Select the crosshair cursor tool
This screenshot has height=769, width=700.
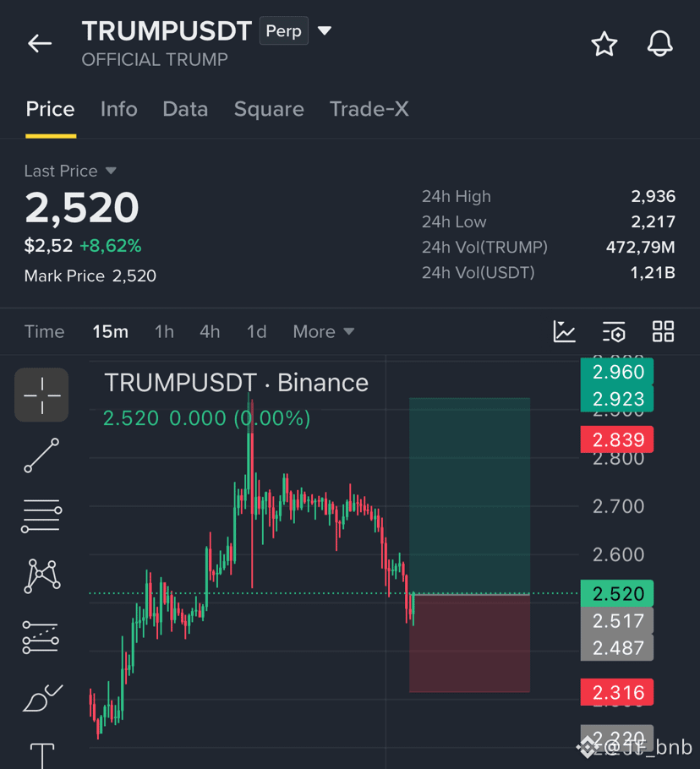pyautogui.click(x=41, y=395)
